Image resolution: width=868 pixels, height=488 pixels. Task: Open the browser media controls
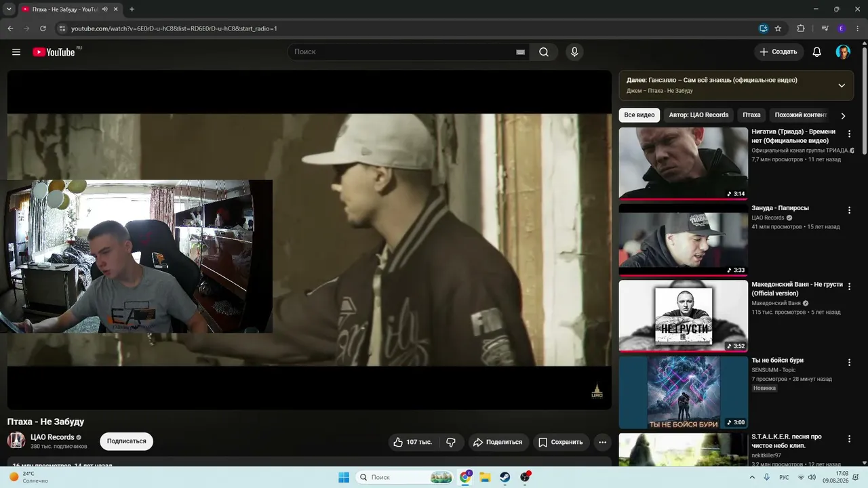(825, 28)
